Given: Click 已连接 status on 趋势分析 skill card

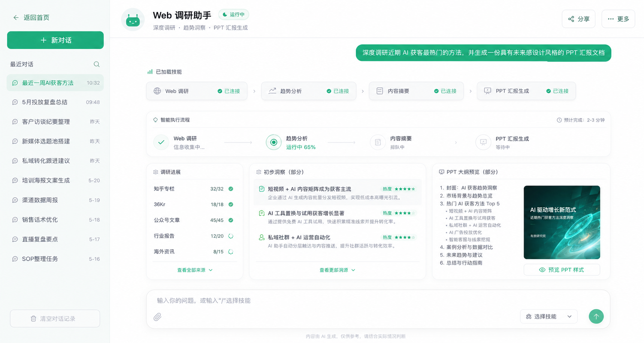Looking at the screenshot, I should 338,91.
